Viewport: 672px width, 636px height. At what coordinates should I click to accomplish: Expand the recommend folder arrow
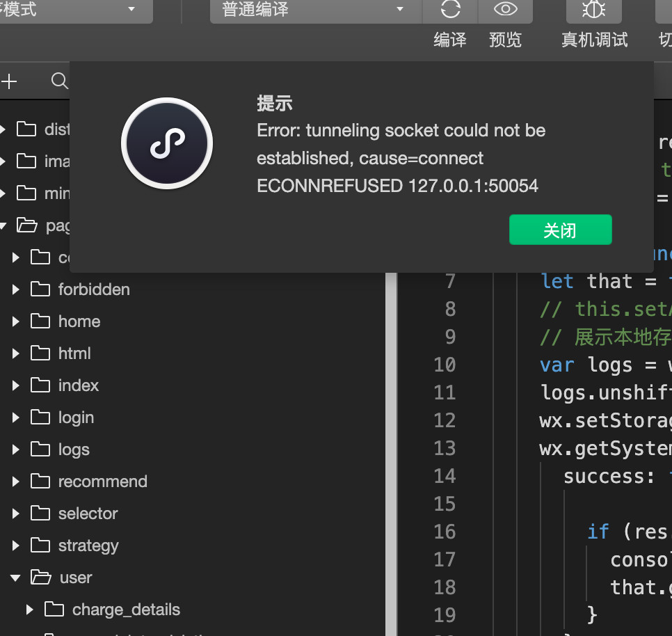[x=16, y=482]
